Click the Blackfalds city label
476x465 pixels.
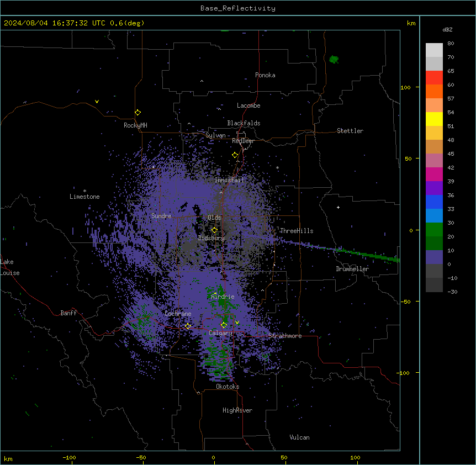[x=244, y=123]
